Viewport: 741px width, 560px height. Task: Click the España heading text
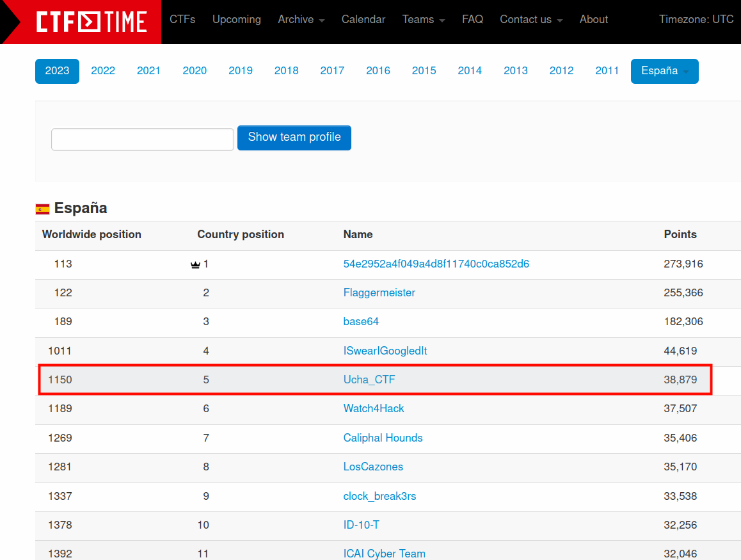tap(81, 209)
